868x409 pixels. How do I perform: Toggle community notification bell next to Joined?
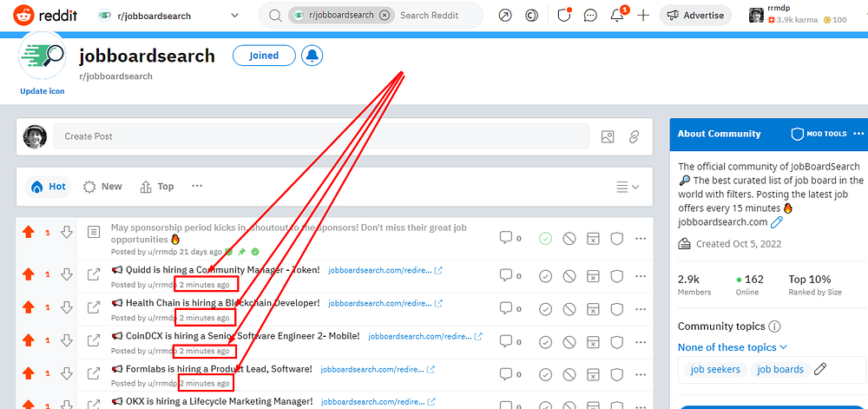click(x=312, y=56)
